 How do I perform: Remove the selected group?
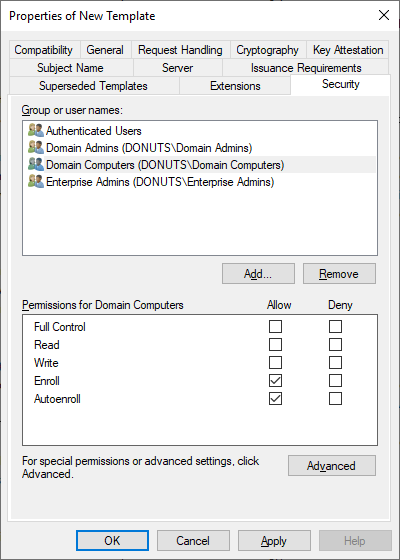pyautogui.click(x=339, y=274)
